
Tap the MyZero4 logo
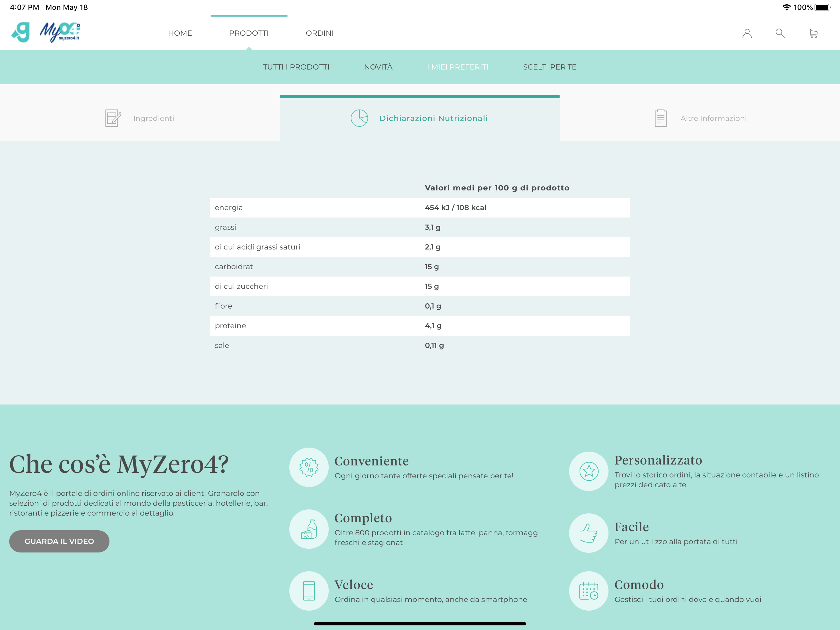pos(60,32)
